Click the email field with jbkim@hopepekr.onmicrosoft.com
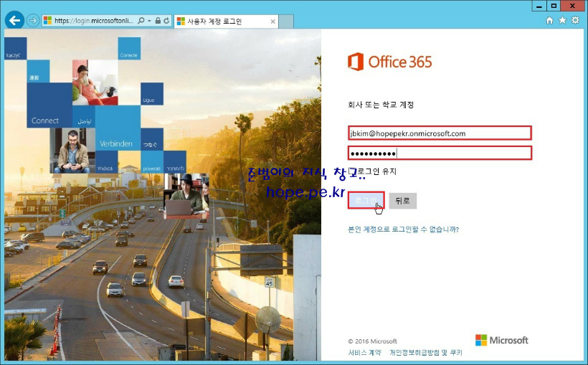Viewport: 588px width, 365px height. (440, 133)
